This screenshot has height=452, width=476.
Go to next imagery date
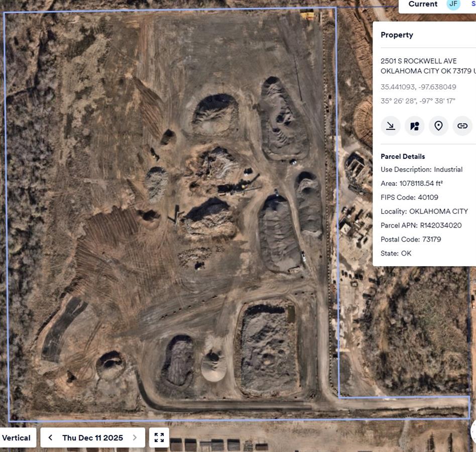click(135, 437)
